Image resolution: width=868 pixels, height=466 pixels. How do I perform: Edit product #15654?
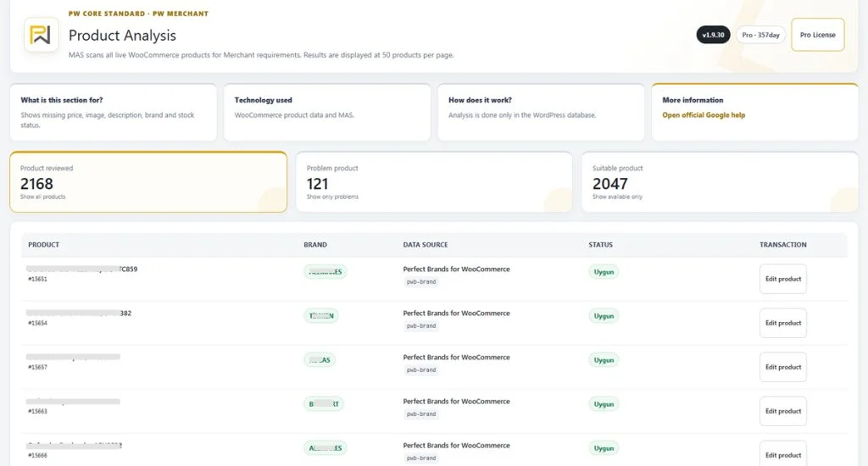782,323
